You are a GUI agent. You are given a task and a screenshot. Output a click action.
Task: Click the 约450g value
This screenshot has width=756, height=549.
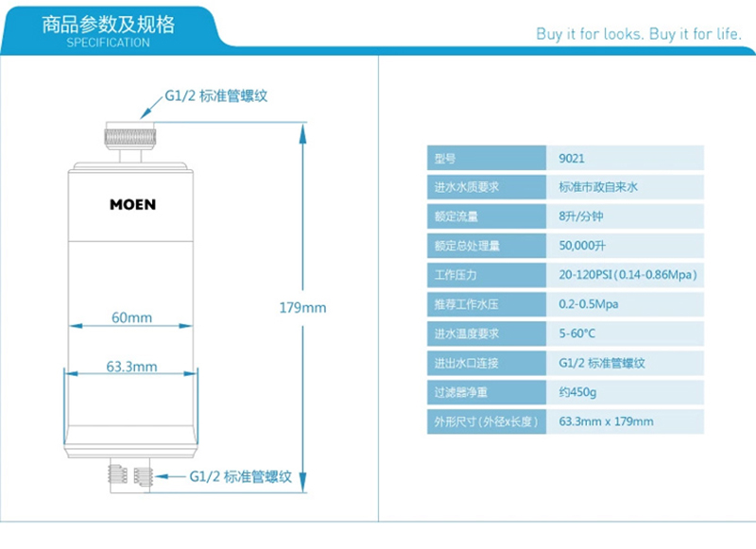pyautogui.click(x=577, y=392)
